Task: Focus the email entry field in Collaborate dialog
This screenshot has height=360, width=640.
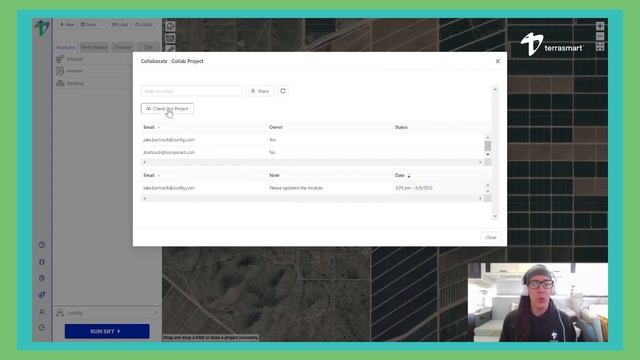Action: click(x=191, y=91)
